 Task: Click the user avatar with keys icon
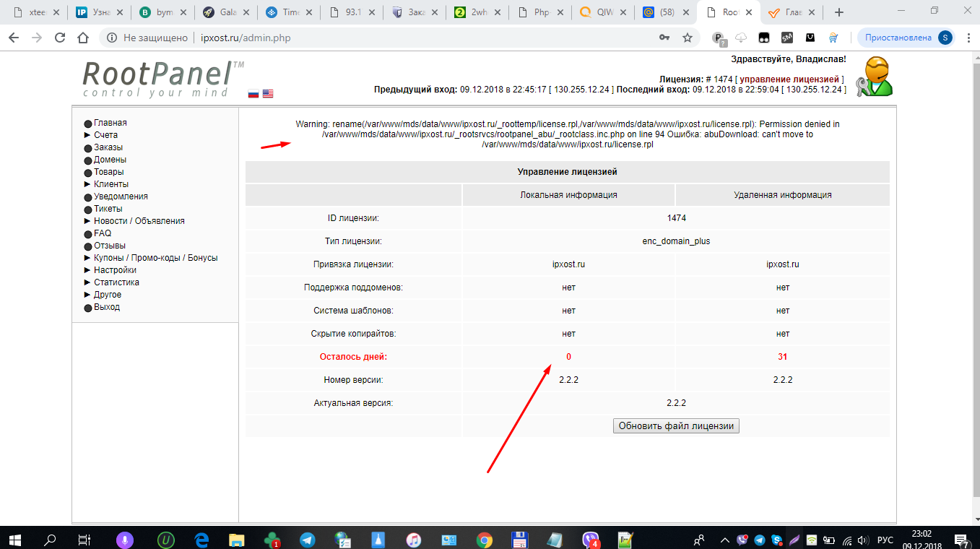click(x=874, y=77)
